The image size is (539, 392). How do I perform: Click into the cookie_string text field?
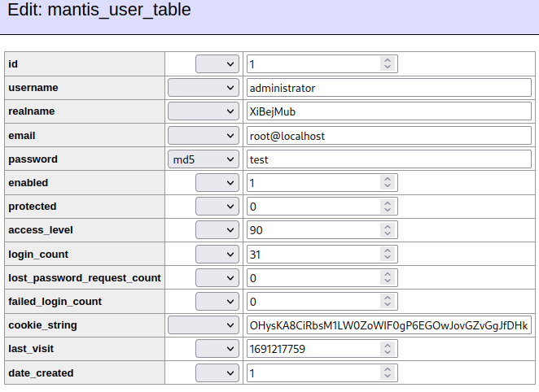pyautogui.click(x=389, y=325)
